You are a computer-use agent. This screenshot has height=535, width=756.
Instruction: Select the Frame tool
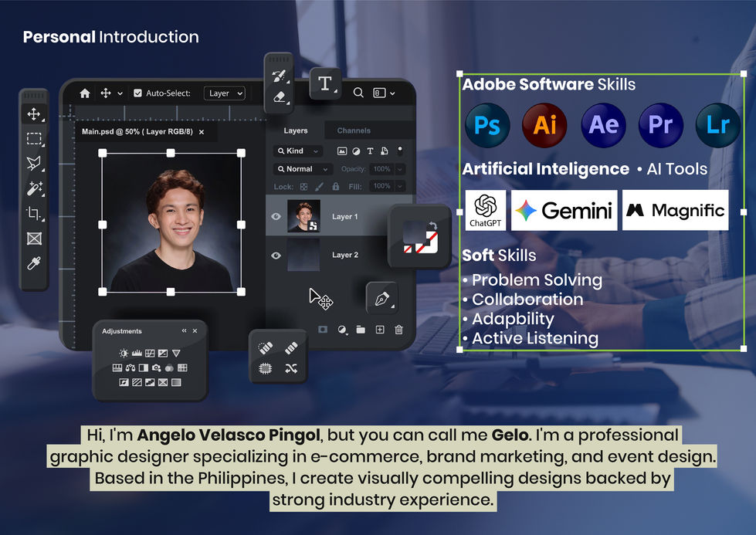click(34, 238)
